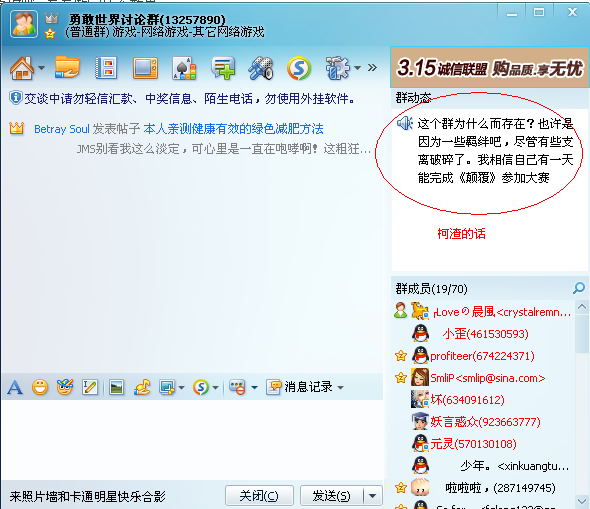Image resolution: width=590 pixels, height=509 pixels.
Task: Show more toolbar items via double chevron
Action: (372, 68)
